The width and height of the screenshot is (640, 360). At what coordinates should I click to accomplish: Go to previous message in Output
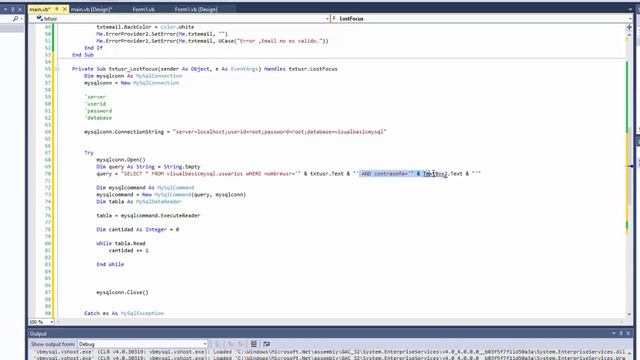tap(231, 344)
